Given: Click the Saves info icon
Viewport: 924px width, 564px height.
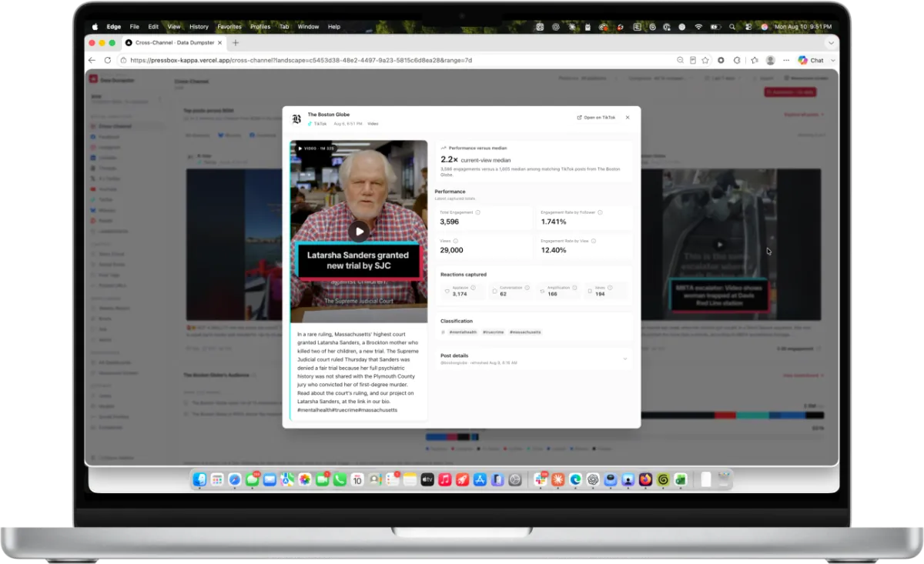Looking at the screenshot, I should pos(610,288).
